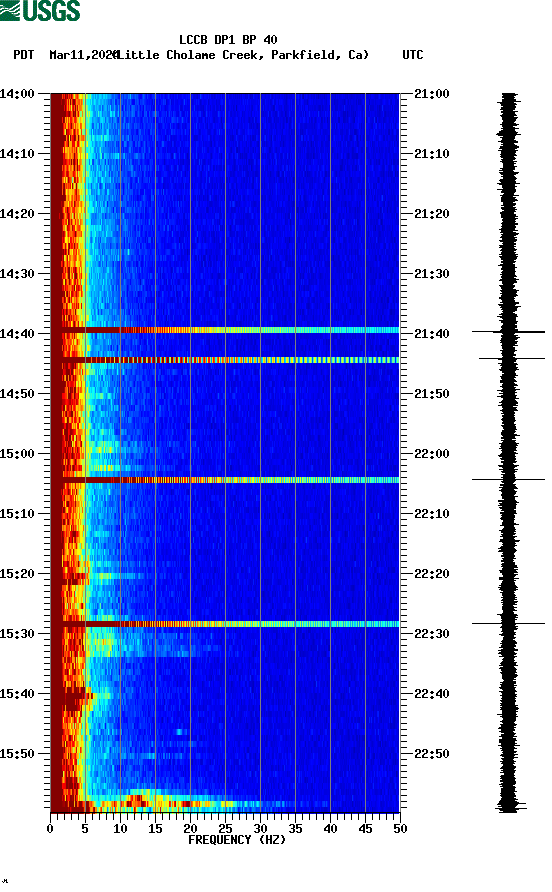
Task: Click the 35 Hz frequency tick label
Action: point(295,829)
